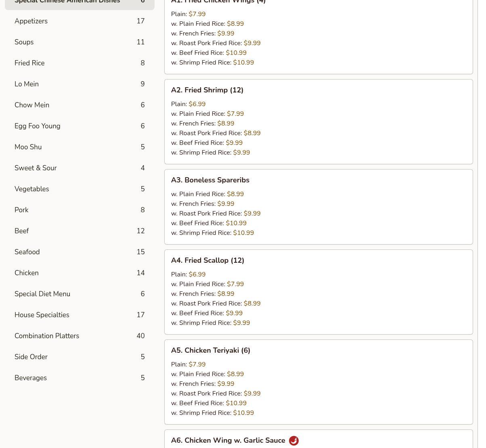Click Fried Scallop w. Plain Fried Rice $7.99

pyautogui.click(x=207, y=284)
